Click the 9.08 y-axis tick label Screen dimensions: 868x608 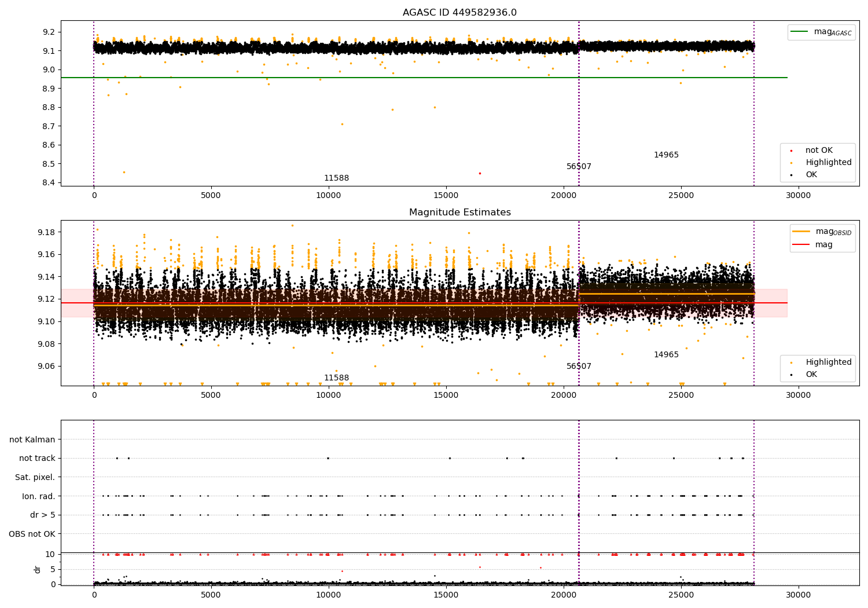point(47,344)
